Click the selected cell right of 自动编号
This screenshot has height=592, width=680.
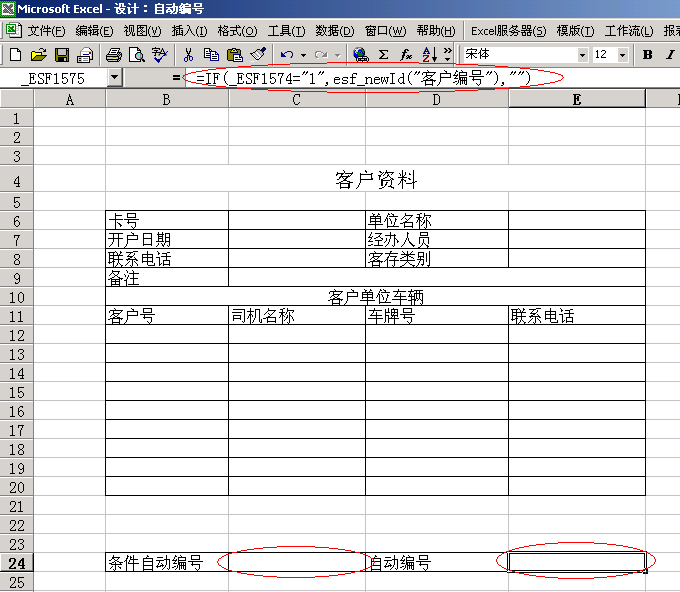click(x=577, y=563)
